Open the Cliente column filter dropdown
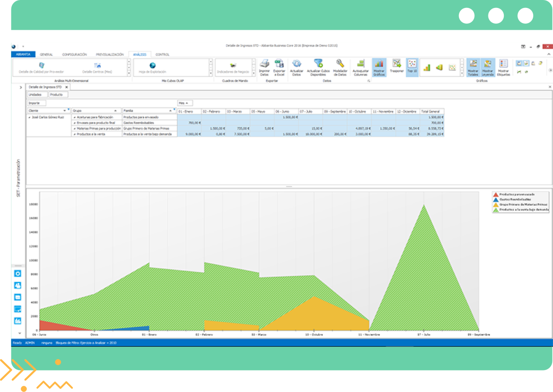Screen dimensions: 553x392 point(65,111)
